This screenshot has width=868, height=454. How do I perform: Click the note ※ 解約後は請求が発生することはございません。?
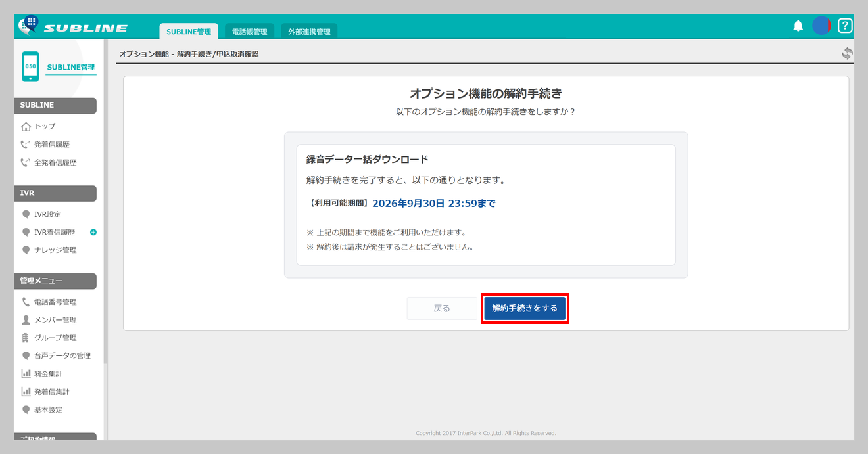390,248
